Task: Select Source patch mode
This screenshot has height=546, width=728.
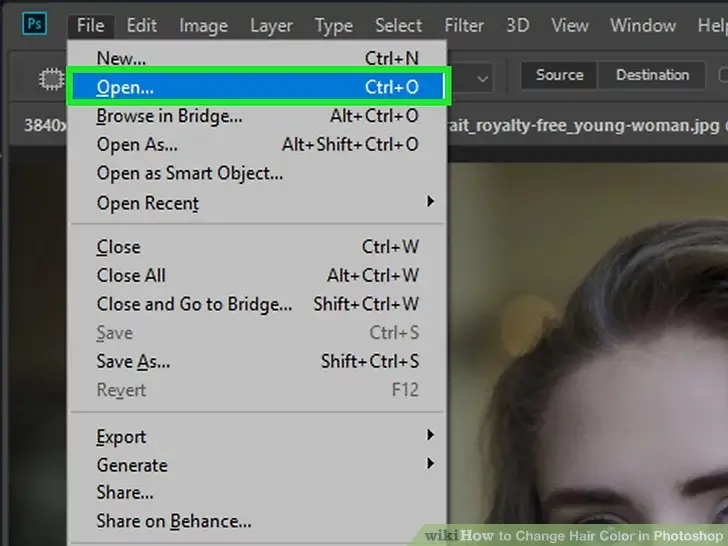Action: pos(559,75)
